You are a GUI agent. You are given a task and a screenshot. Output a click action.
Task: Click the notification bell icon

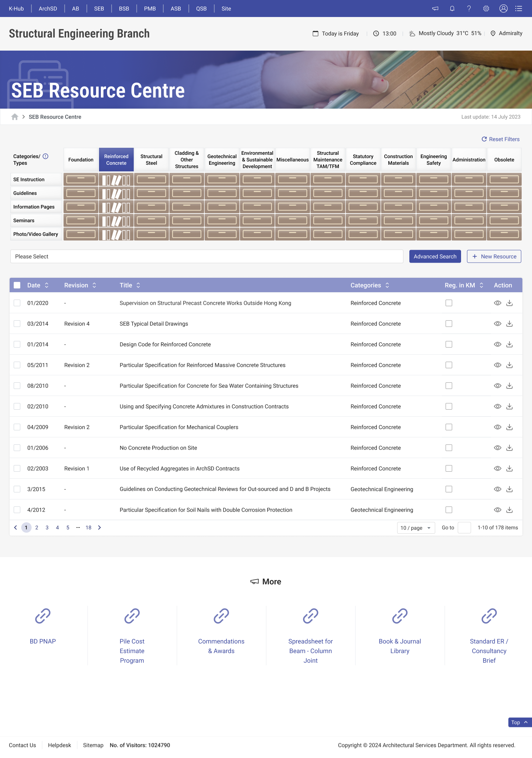click(x=452, y=8)
